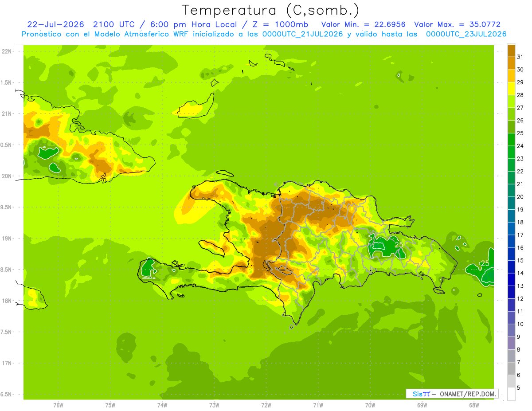
Task: Click the "75W" longitude label
Action: (110, 405)
